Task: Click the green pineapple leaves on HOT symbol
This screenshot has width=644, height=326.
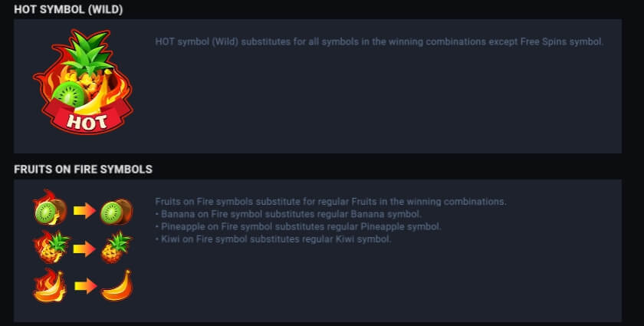Action: click(90, 53)
